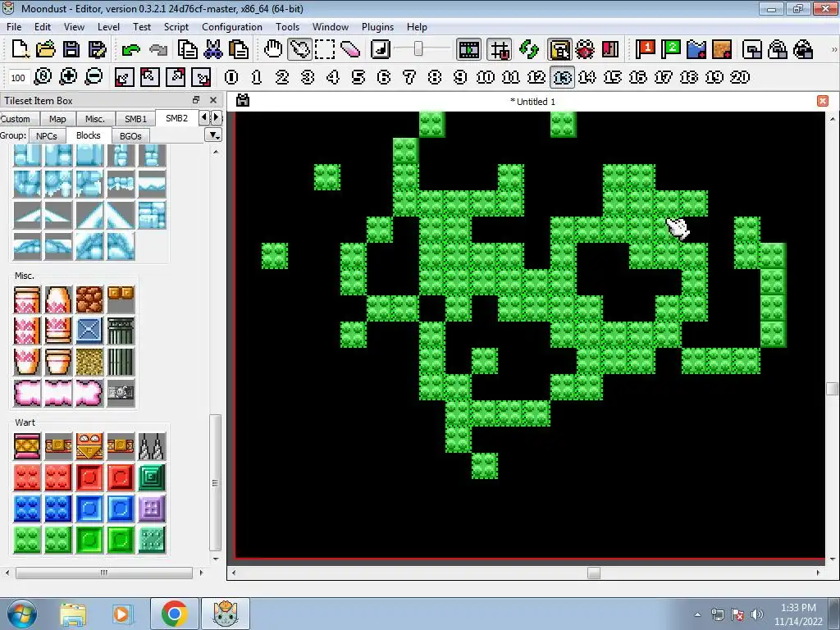Cut selection with the scissors icon
Screen dimensions: 840x630
tap(212, 49)
